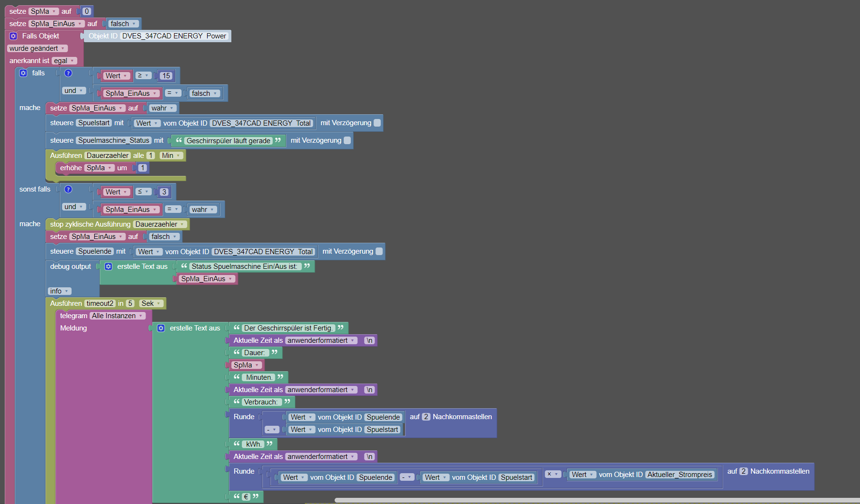
Task: Click erhöhe SpMa increment value 1
Action: [143, 168]
